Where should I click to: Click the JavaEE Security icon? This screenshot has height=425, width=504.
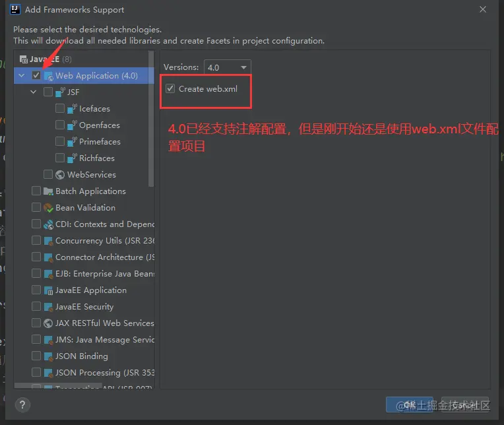tap(48, 307)
